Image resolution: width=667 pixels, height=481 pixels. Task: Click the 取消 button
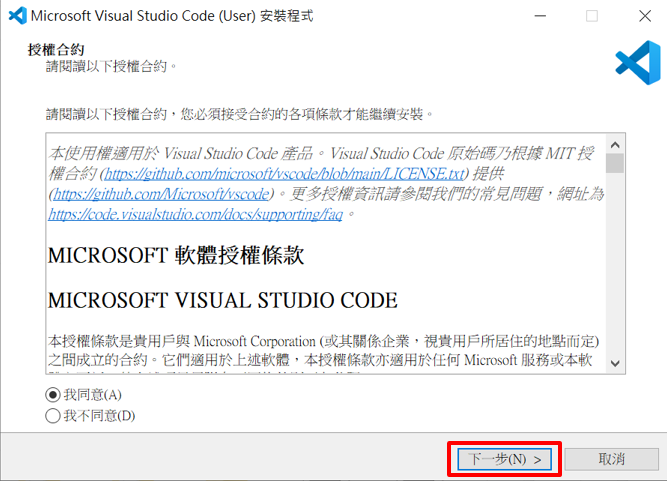point(611,459)
